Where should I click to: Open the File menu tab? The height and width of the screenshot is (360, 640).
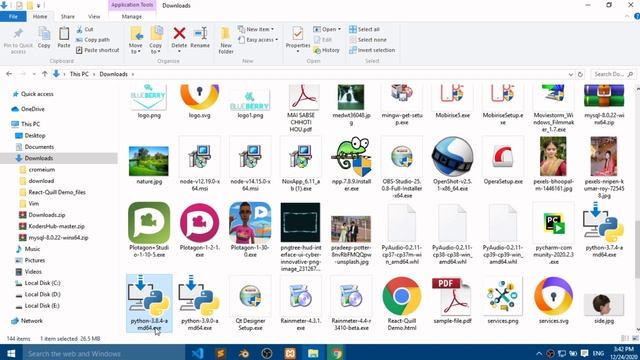point(13,16)
